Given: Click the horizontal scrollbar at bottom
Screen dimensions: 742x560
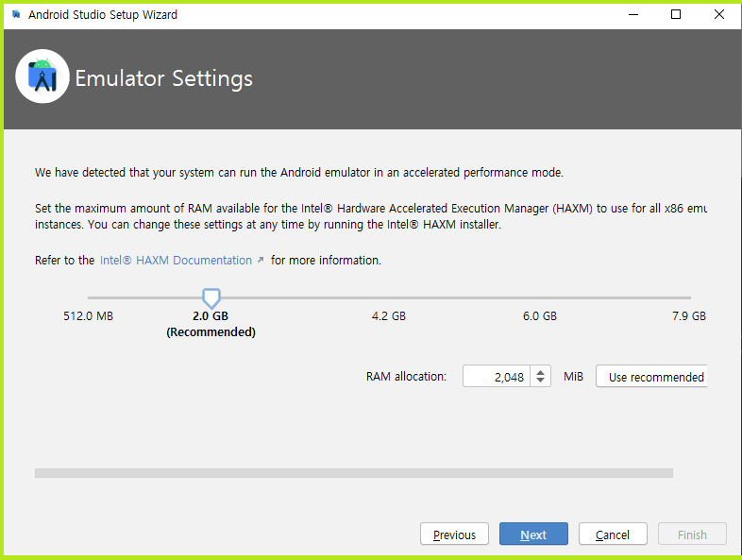Looking at the screenshot, I should (353, 473).
